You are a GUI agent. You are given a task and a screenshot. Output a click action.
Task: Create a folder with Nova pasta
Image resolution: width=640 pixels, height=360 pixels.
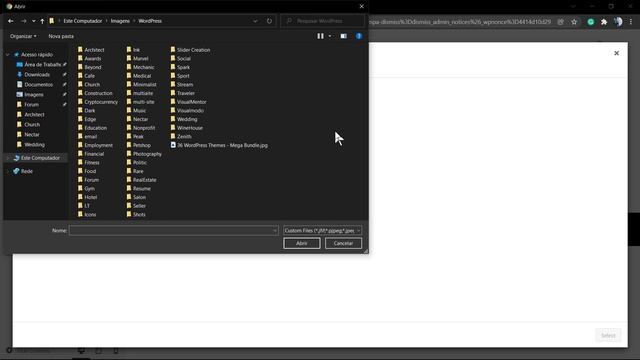[61, 36]
